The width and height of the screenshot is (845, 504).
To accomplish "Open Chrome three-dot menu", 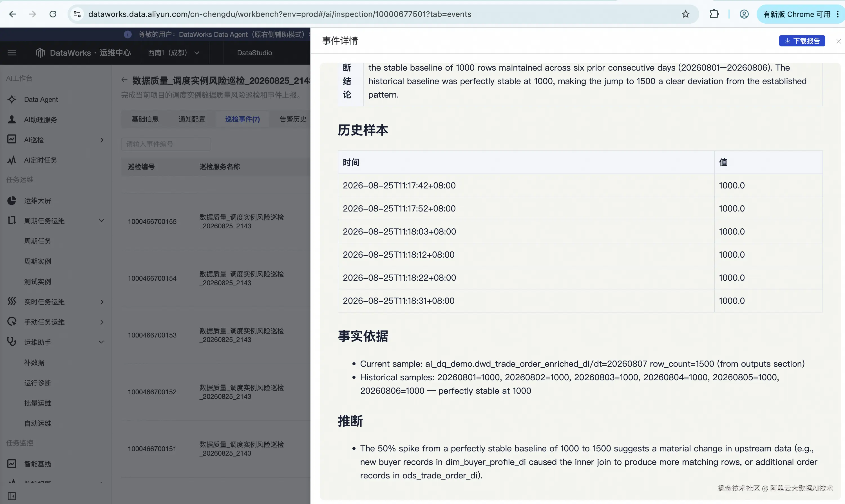I will [x=837, y=14].
